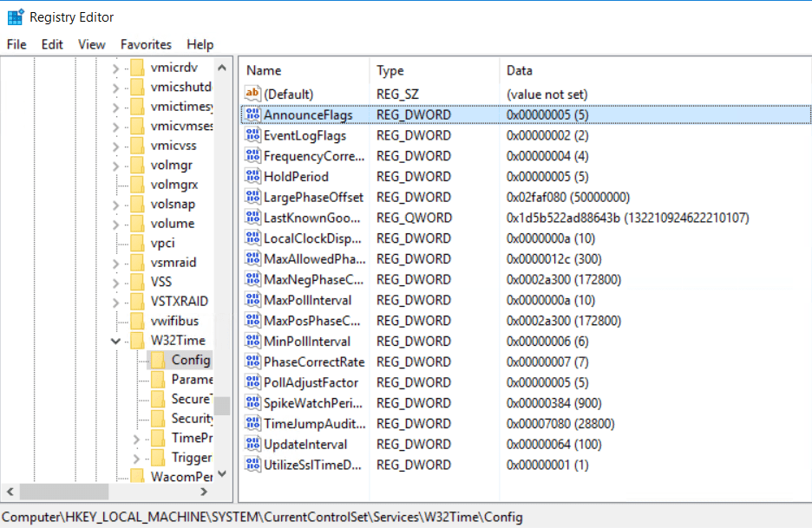Screen dimensions: 812x528
Task: Click the (Default) string value icon
Action: point(253,94)
